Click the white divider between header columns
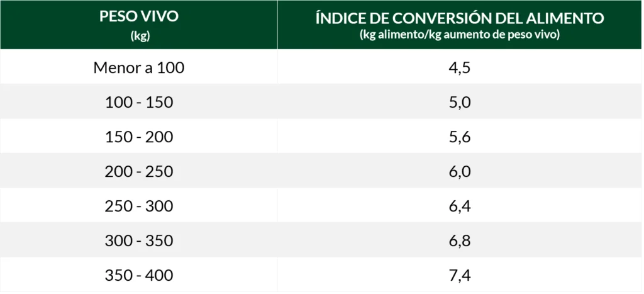The width and height of the screenshot is (644, 294). [277, 25]
